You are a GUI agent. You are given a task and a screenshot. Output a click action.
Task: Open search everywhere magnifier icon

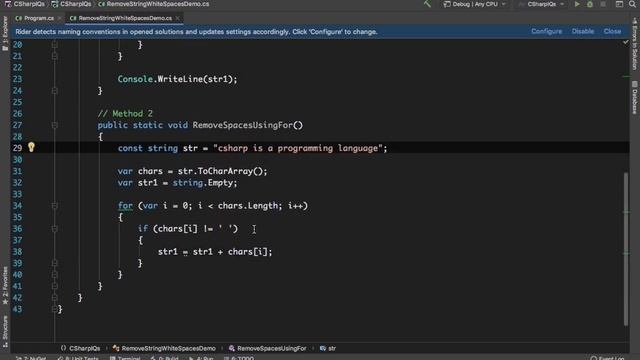click(632, 4)
